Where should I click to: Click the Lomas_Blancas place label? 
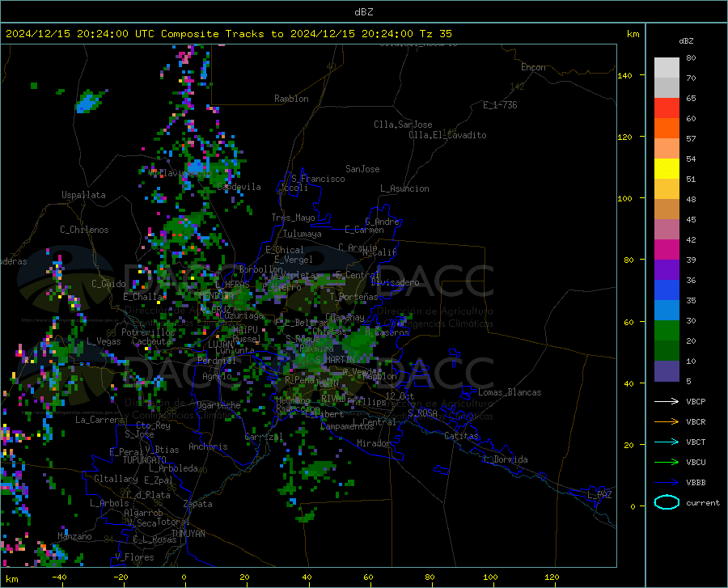click(510, 392)
